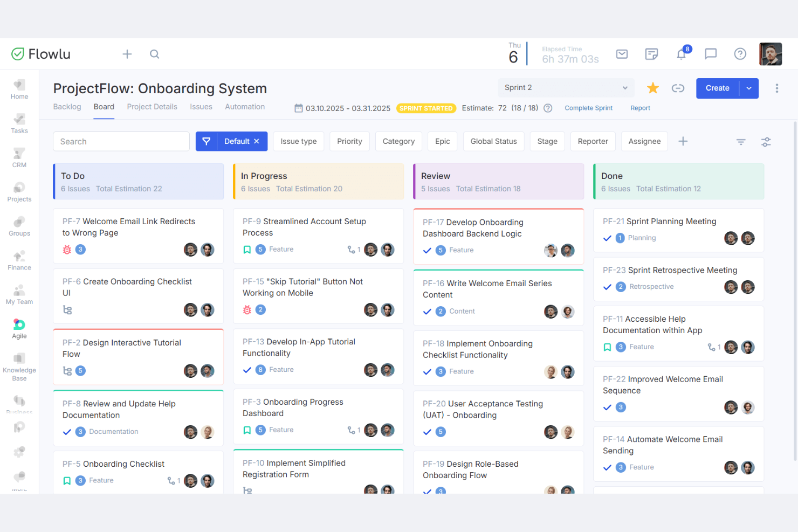Click the checkmark on PF-22 card

pyautogui.click(x=607, y=407)
